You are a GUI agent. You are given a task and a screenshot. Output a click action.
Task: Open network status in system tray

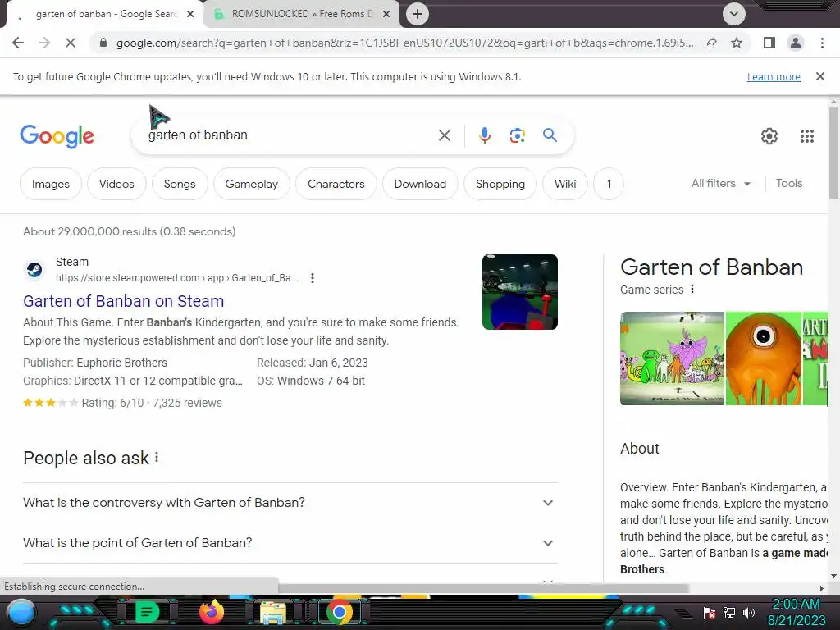pos(729,613)
